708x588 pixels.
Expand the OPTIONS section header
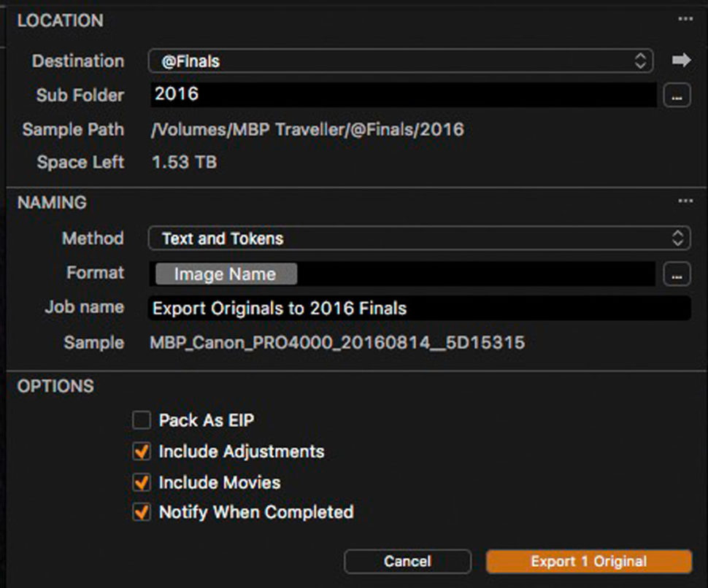(55, 386)
